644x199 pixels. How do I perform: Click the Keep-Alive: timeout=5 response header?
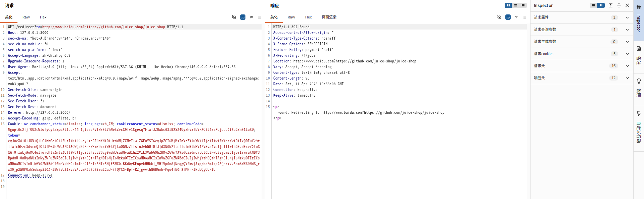click(x=294, y=95)
